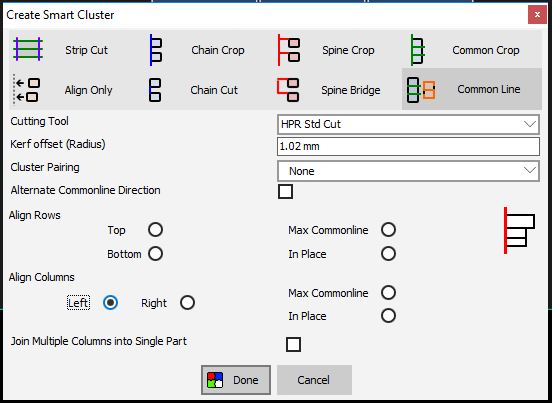Tick Join Multiple Columns into Single Part
The height and width of the screenshot is (403, 552).
coord(293,344)
